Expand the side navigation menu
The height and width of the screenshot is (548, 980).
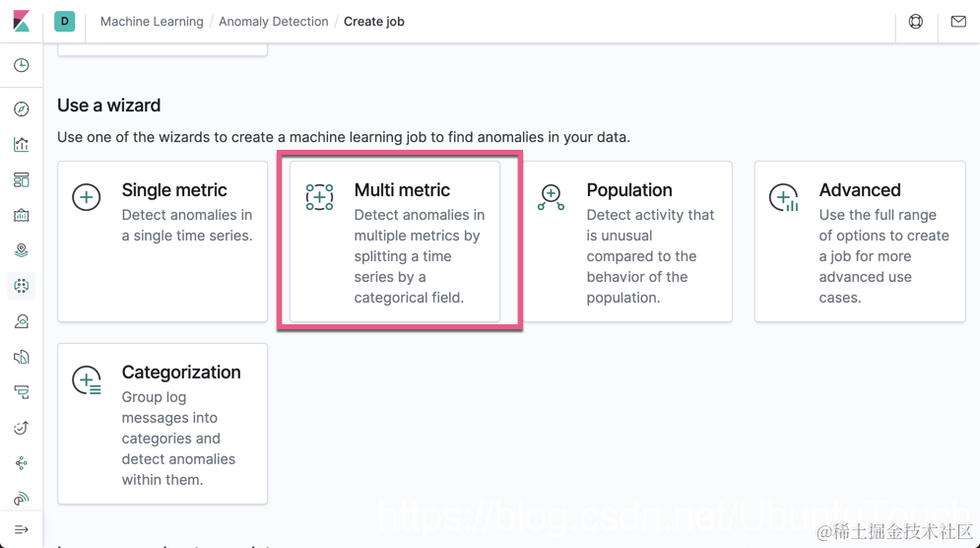click(x=21, y=529)
